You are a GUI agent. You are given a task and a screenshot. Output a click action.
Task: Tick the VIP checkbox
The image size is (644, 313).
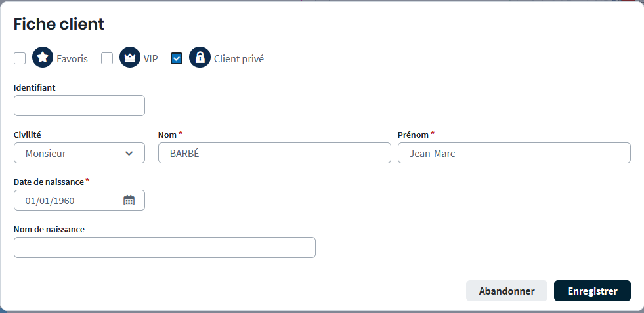[107, 58]
